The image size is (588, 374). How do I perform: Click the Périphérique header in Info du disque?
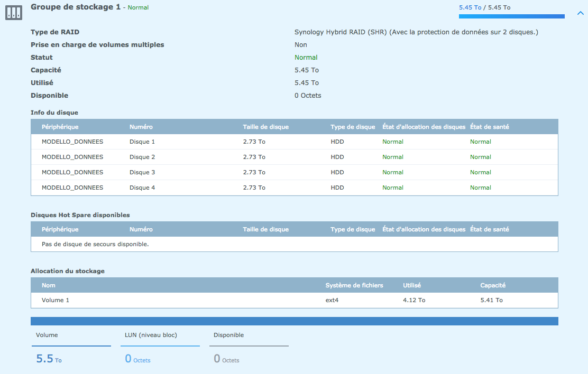[60, 127]
